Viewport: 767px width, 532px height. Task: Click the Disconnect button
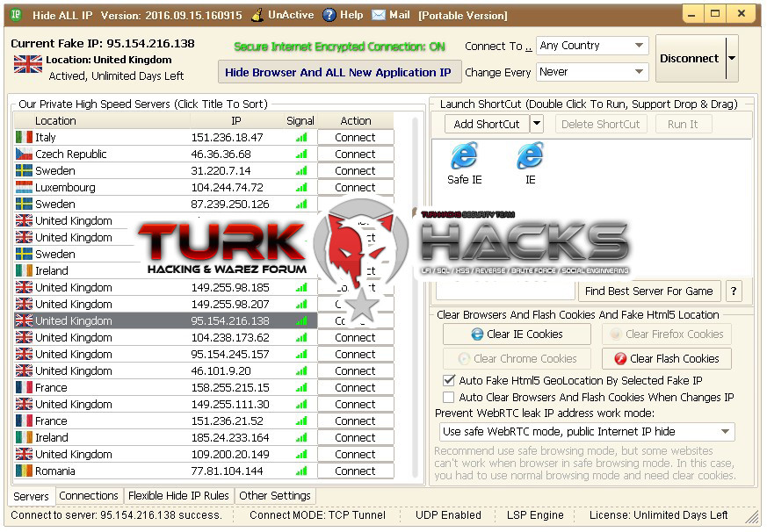pyautogui.click(x=690, y=58)
